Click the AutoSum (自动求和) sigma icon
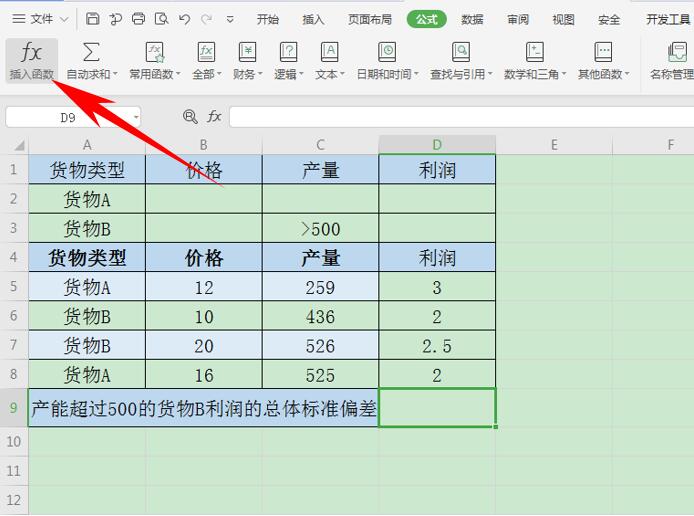This screenshot has width=694, height=516. click(91, 53)
